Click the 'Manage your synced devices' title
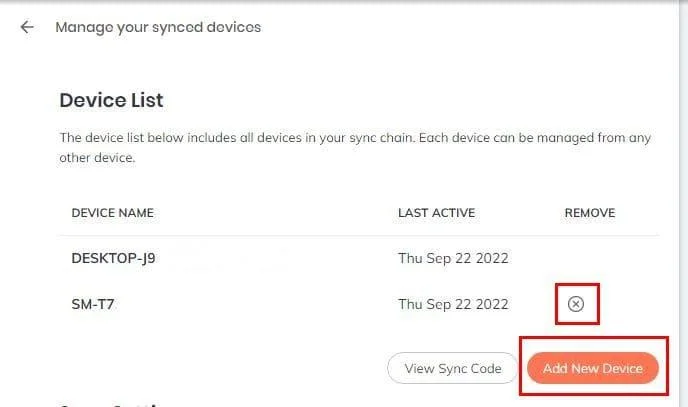The width and height of the screenshot is (688, 407). tap(158, 27)
